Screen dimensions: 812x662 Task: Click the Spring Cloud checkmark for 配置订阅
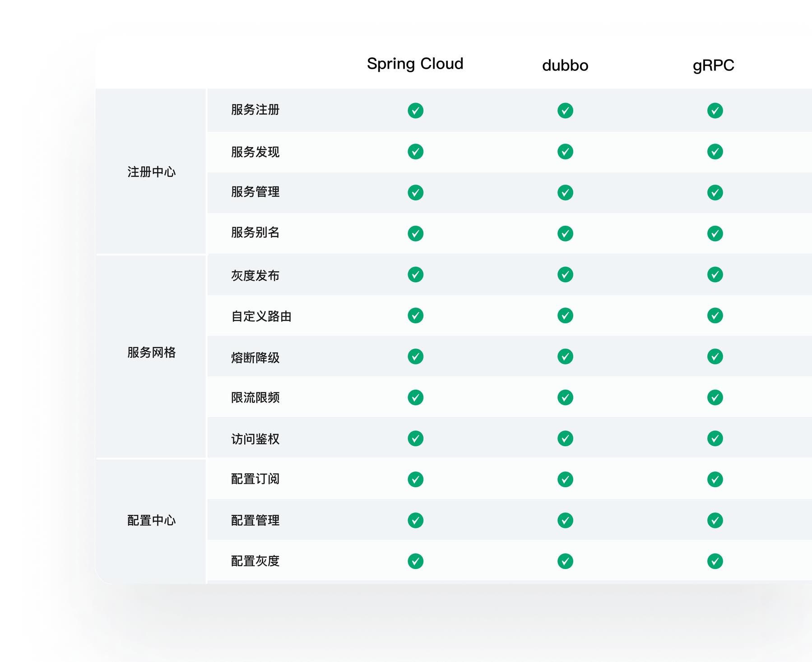pyautogui.click(x=414, y=480)
